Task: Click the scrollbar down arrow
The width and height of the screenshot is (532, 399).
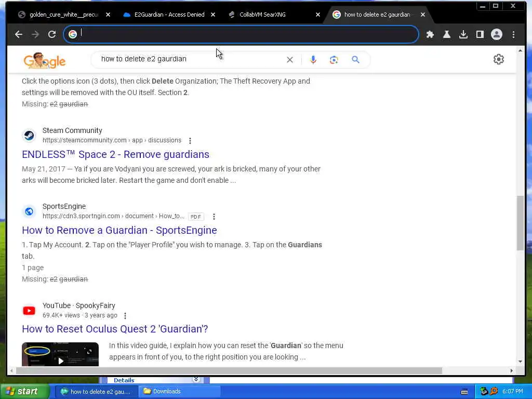Action: coord(520,362)
